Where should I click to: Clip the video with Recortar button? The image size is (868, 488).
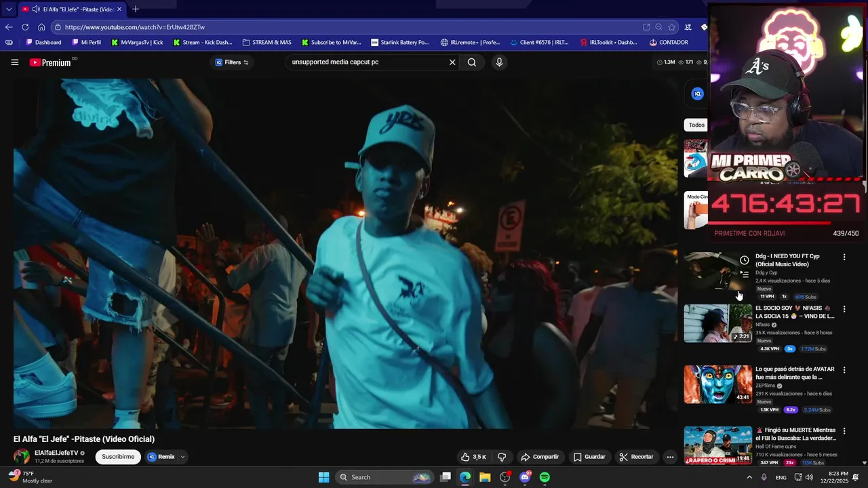[636, 457]
